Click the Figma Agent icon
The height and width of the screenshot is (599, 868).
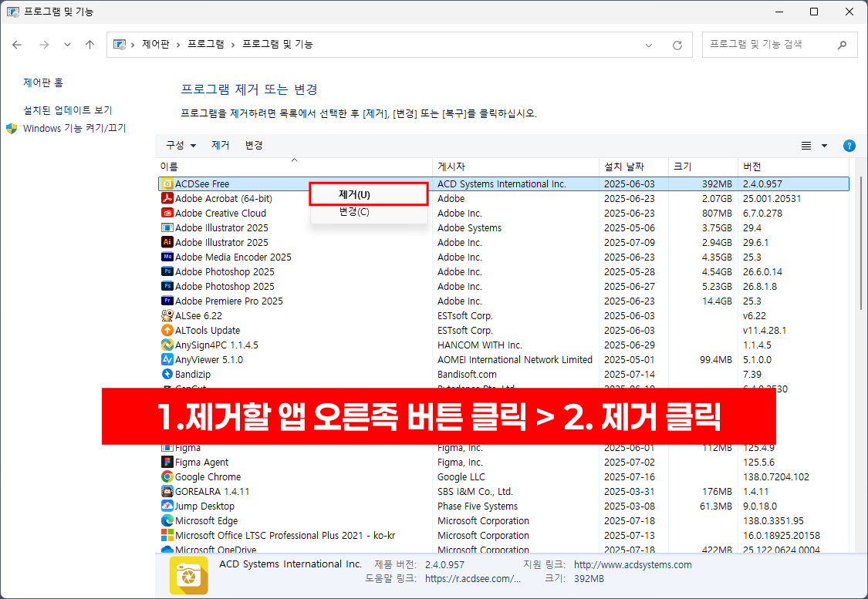click(x=167, y=462)
